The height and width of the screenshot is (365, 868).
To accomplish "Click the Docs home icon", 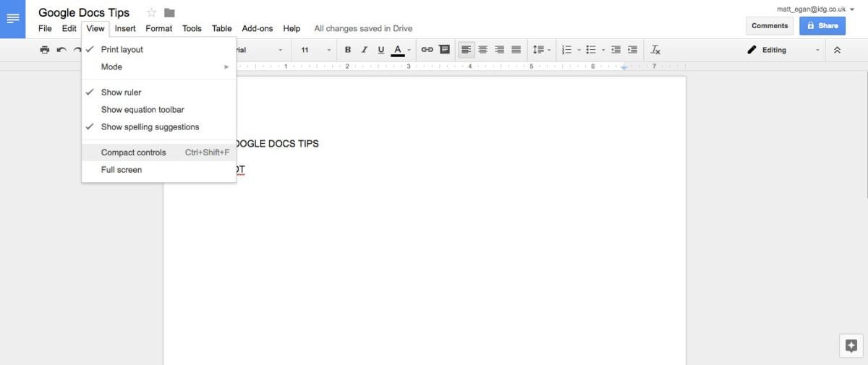I will [13, 19].
